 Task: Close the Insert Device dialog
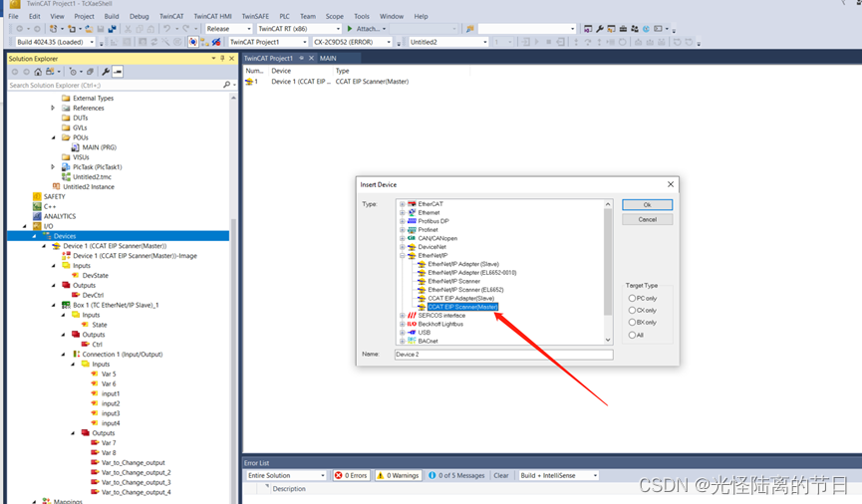coord(670,184)
